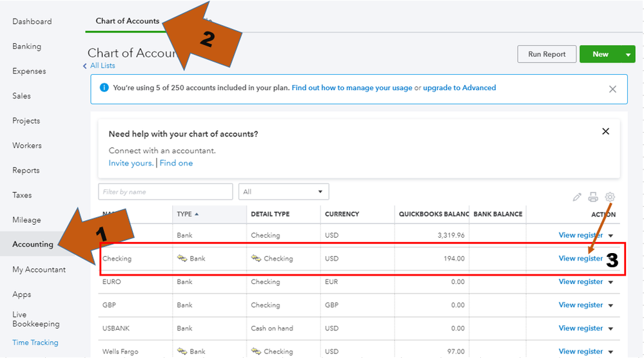Click the Run Report button
The width and height of the screenshot is (644, 358).
[547, 54]
